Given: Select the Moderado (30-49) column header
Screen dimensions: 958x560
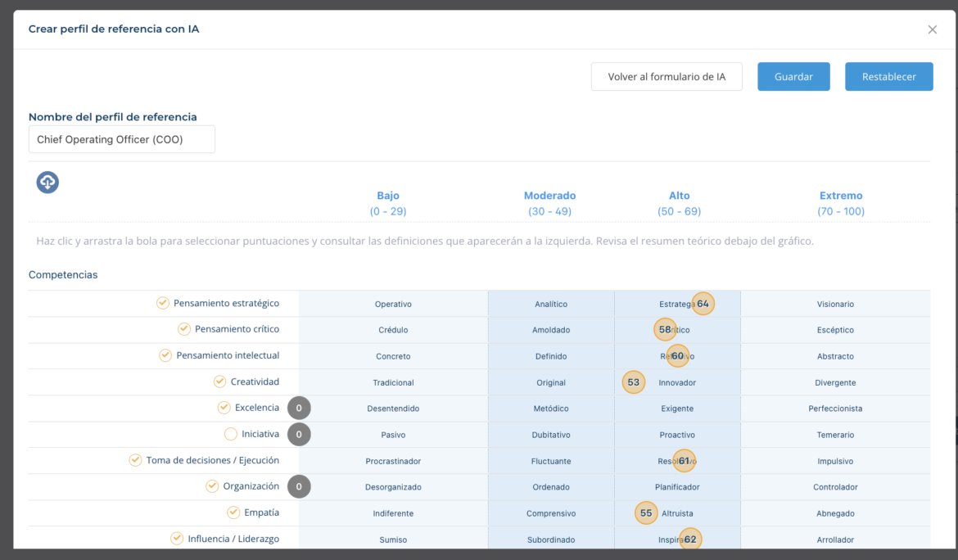Looking at the screenshot, I should pyautogui.click(x=549, y=202).
